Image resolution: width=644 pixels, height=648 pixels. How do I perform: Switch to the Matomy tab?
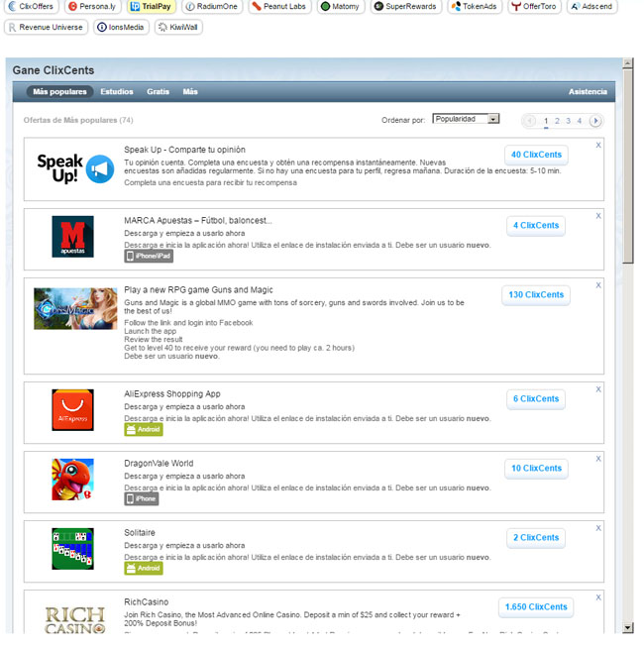341,6
